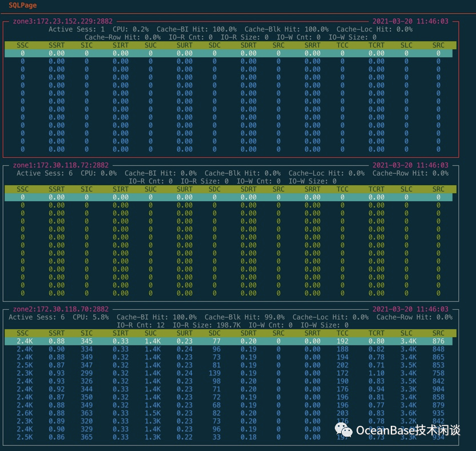Click the SQLPage title at the top
The width and height of the screenshot is (476, 451).
click(22, 5)
